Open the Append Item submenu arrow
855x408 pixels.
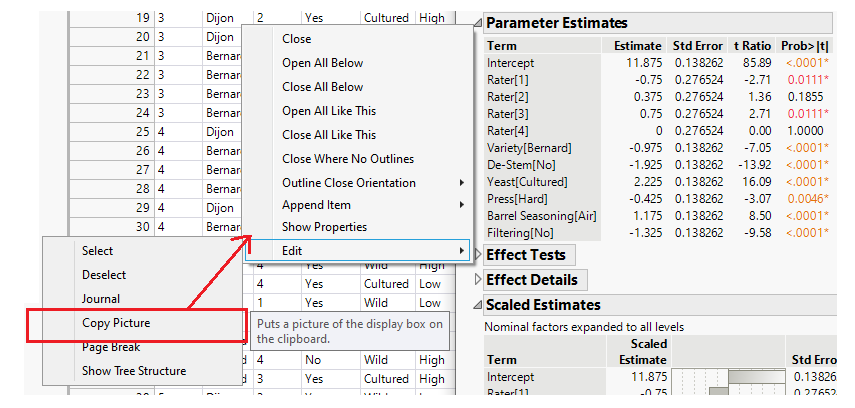click(461, 205)
